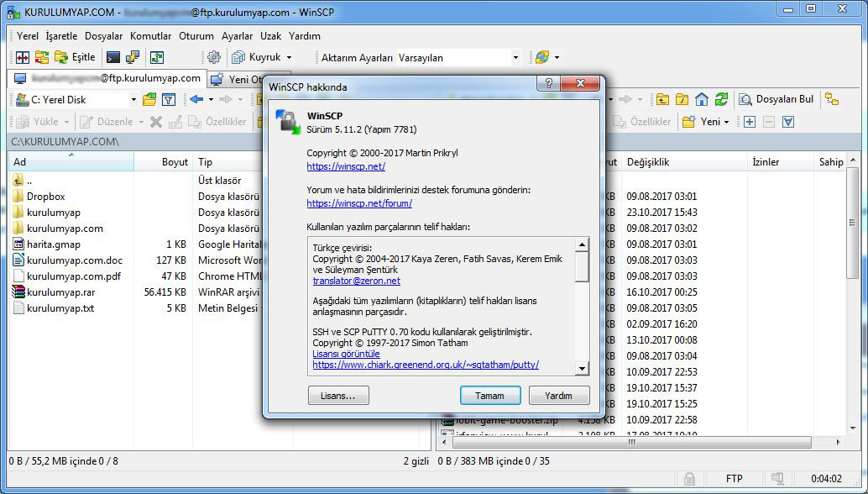The image size is (868, 494).
Task: Open the terminal console icon
Action: point(112,57)
